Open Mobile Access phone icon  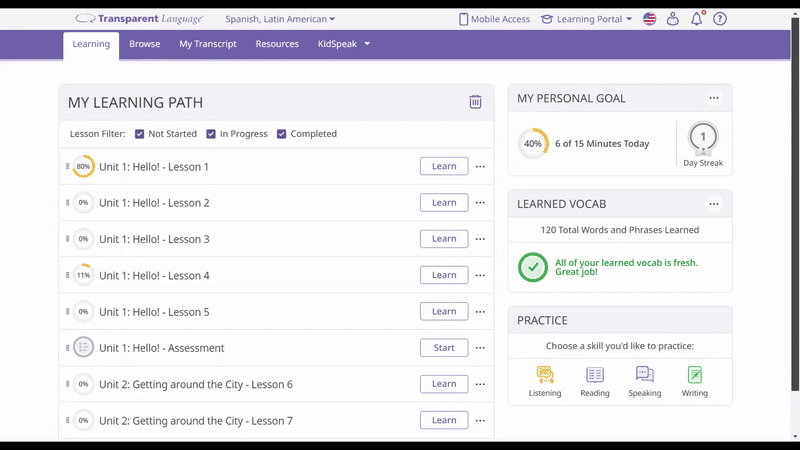point(463,19)
